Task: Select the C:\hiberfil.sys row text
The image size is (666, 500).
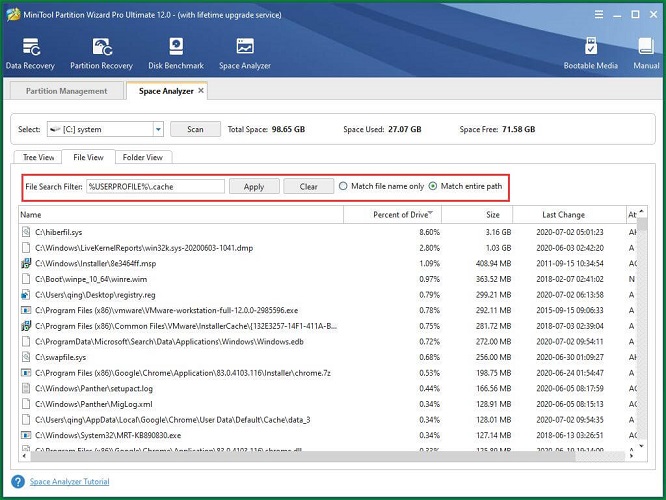Action: (59, 232)
